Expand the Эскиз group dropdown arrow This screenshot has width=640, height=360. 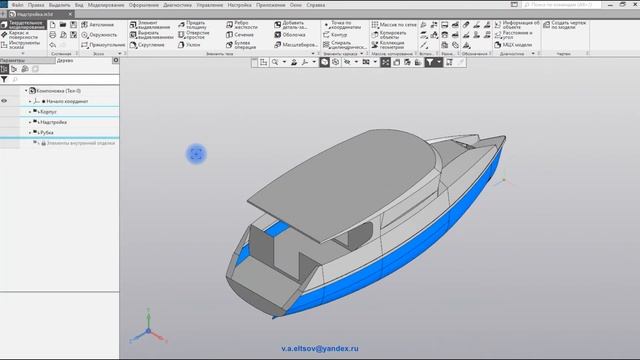point(120,54)
